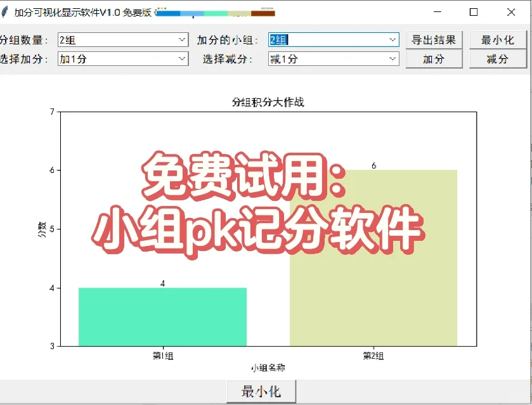Click the green bar for 第1组
532x405 pixels.
tap(162, 317)
